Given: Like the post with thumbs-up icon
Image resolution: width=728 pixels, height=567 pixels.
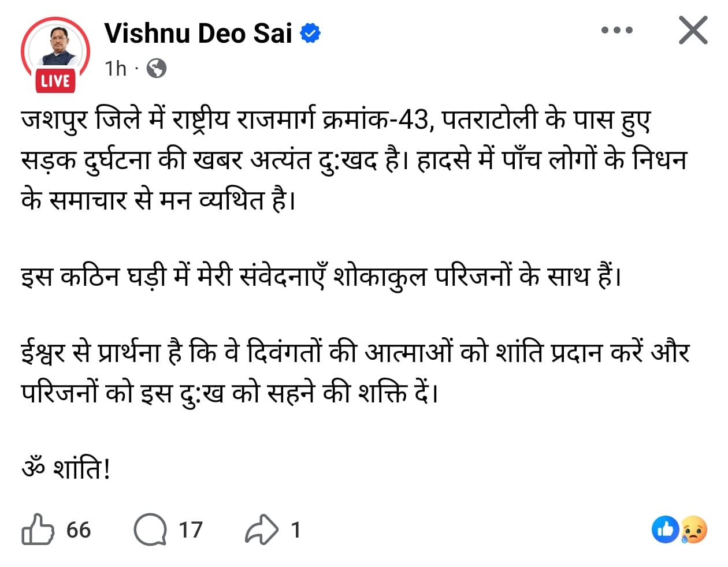Looking at the screenshot, I should point(38,529).
